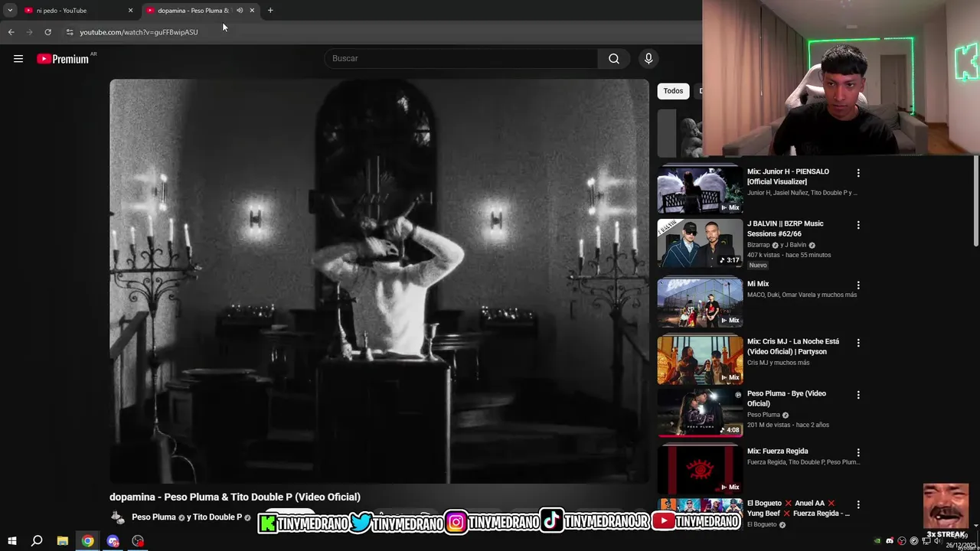Open options for 'Mix: Fuerza Regida'
This screenshot has width=980, height=551.
[x=858, y=452]
